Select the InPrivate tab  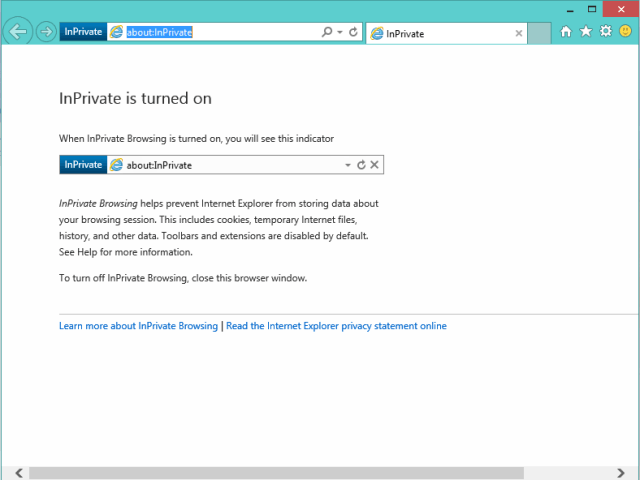click(447, 33)
